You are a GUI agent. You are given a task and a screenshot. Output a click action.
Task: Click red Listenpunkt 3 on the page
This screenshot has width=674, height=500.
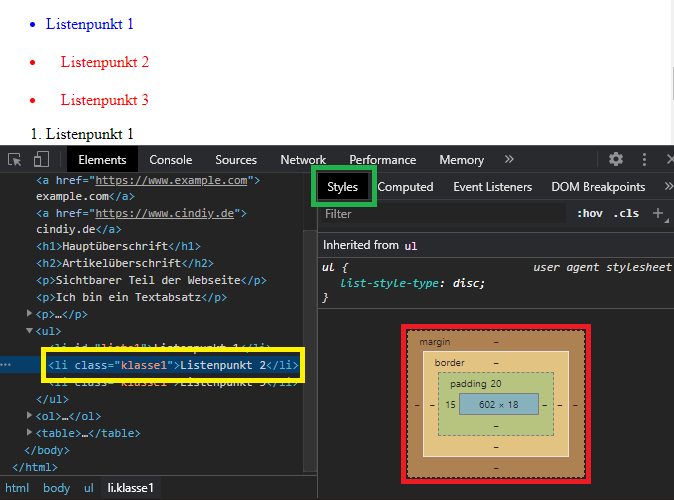[x=104, y=100]
